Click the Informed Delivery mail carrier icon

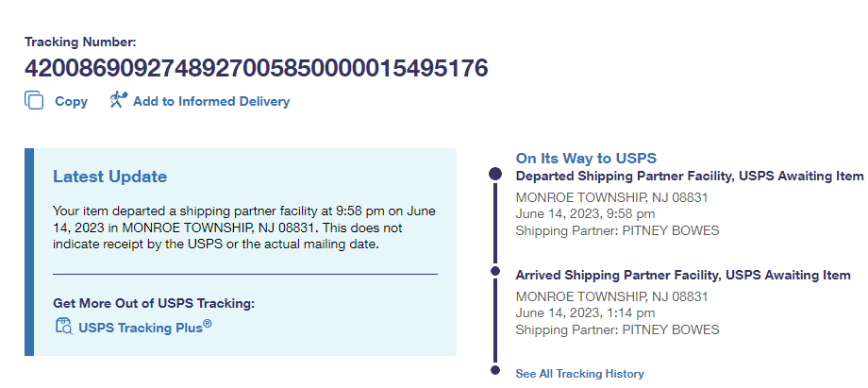(118, 100)
